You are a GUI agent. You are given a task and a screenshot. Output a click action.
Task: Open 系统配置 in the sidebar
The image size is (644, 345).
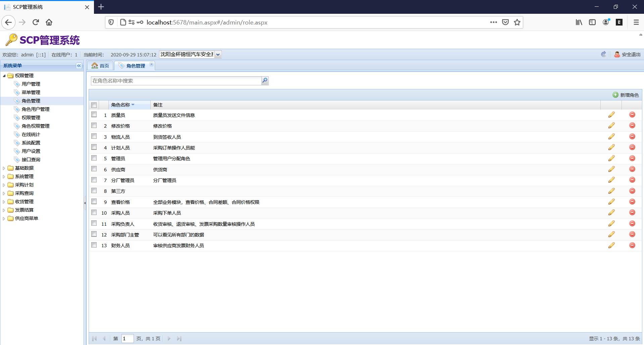pyautogui.click(x=31, y=143)
